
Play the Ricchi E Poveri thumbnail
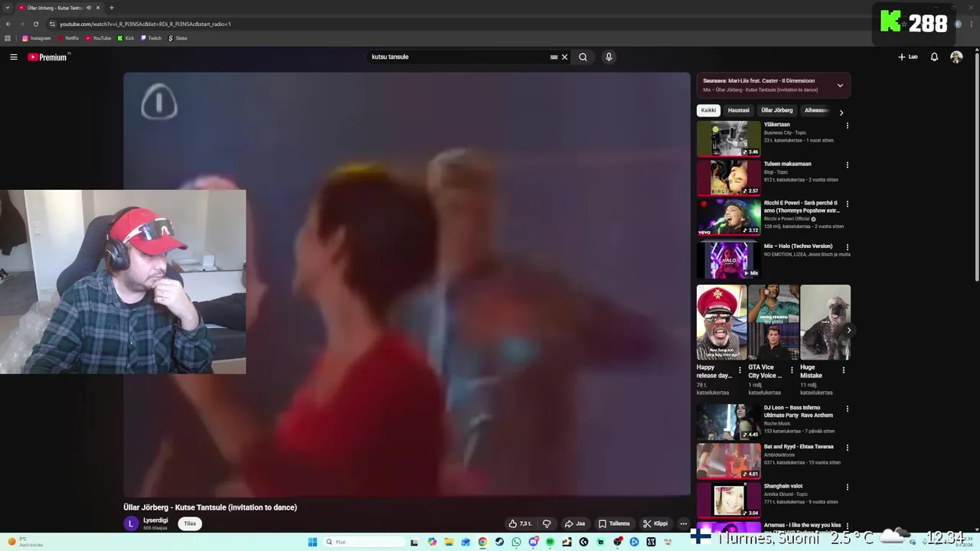point(728,217)
